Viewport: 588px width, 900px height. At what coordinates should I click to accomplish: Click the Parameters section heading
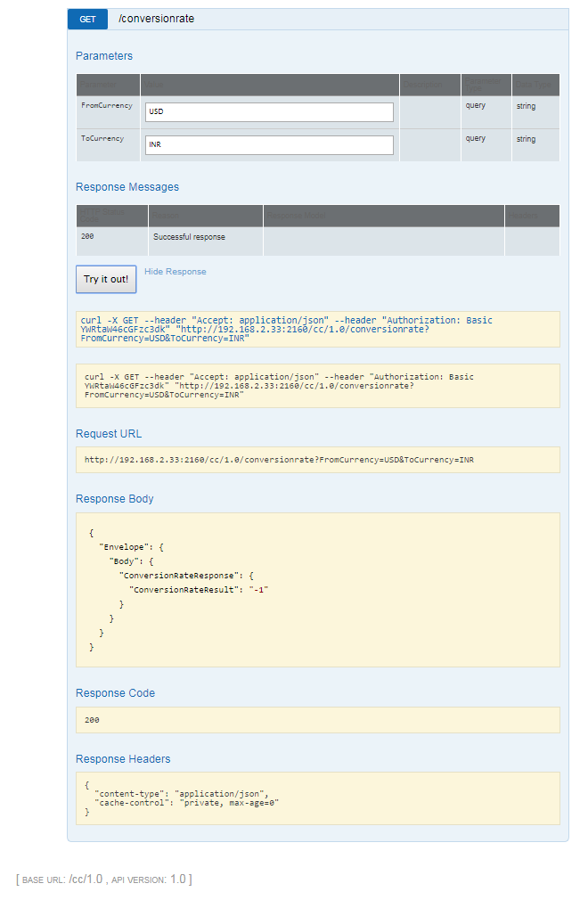point(104,56)
